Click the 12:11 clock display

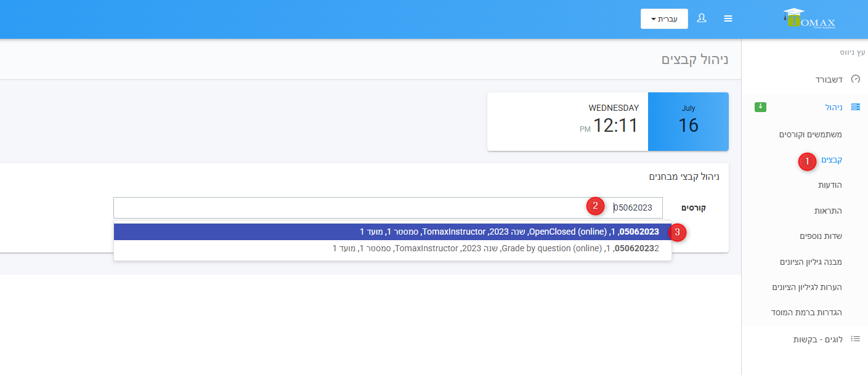615,126
